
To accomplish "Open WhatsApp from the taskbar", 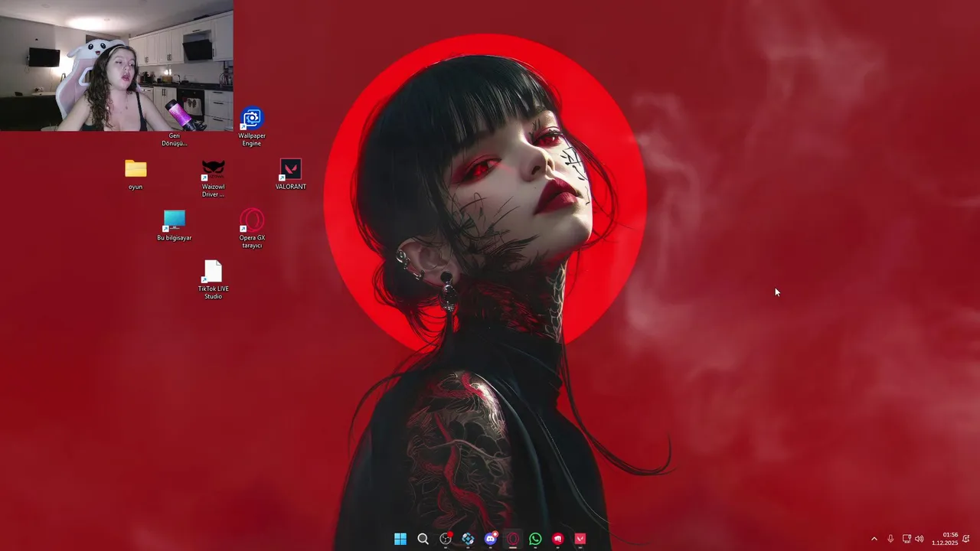I will click(x=535, y=539).
